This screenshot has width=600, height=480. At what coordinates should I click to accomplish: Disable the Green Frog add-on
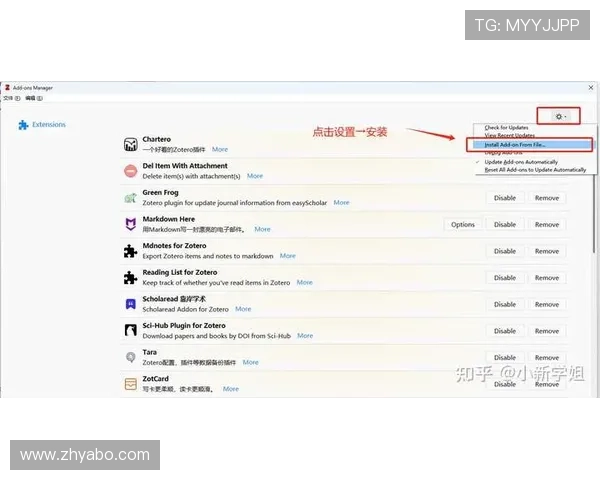pyautogui.click(x=505, y=198)
